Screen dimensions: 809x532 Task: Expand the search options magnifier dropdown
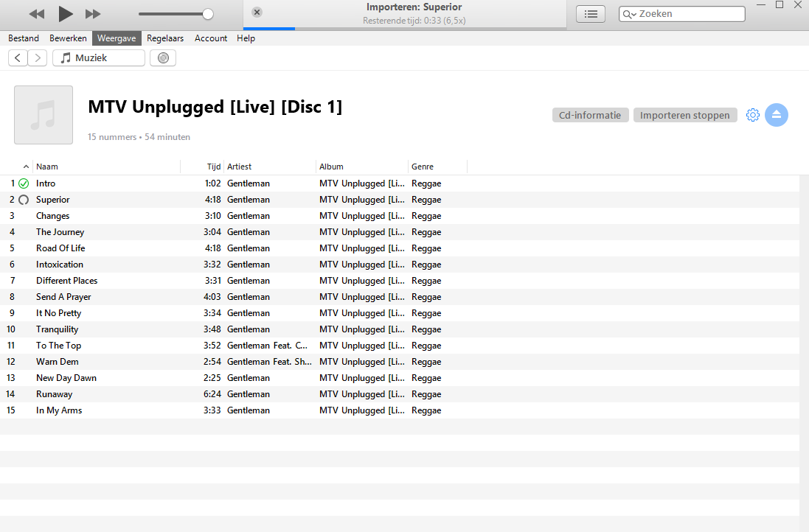[630, 15]
